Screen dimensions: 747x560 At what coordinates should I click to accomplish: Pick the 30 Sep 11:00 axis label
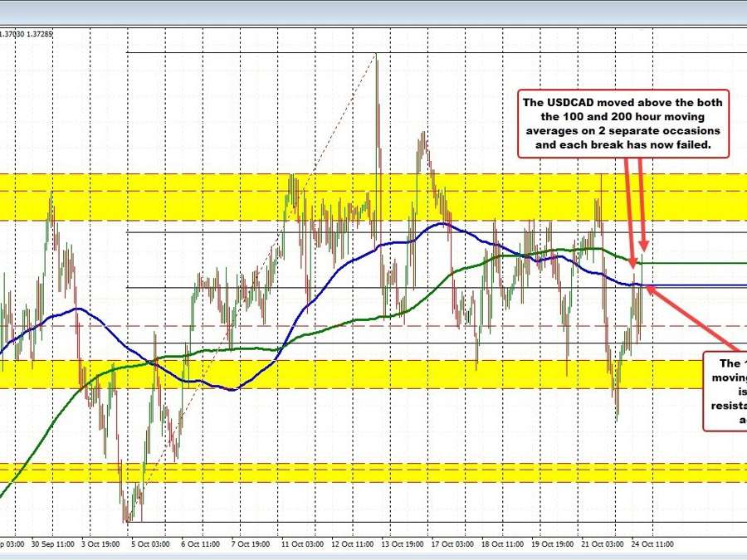[x=53, y=544]
